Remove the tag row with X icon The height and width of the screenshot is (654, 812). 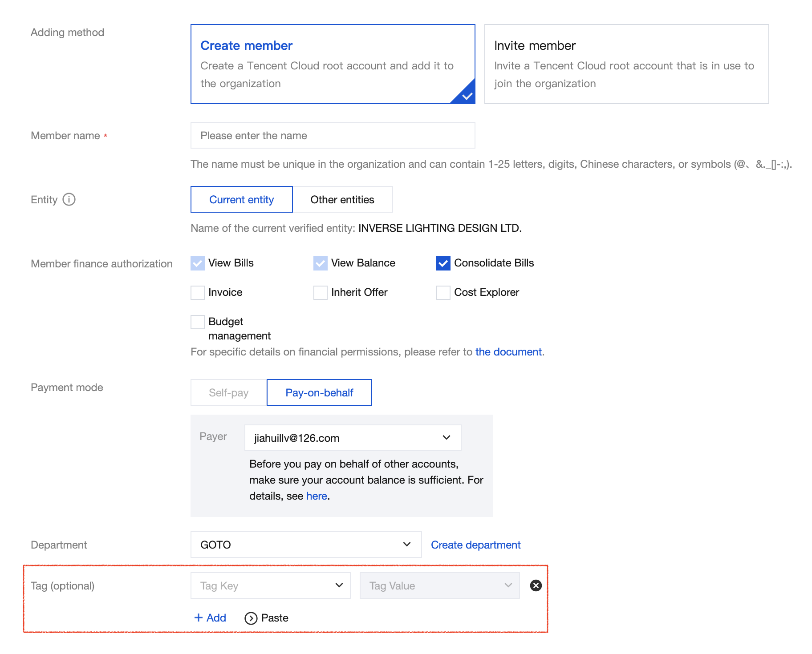pos(536,585)
